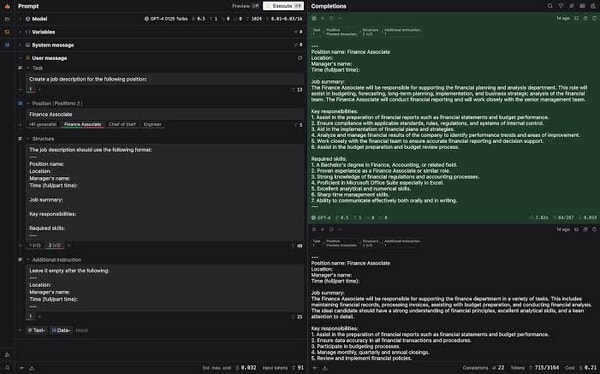Viewport: 600px width, 374px height.
Task: Copy the User message using its icon
Action: click(x=300, y=58)
